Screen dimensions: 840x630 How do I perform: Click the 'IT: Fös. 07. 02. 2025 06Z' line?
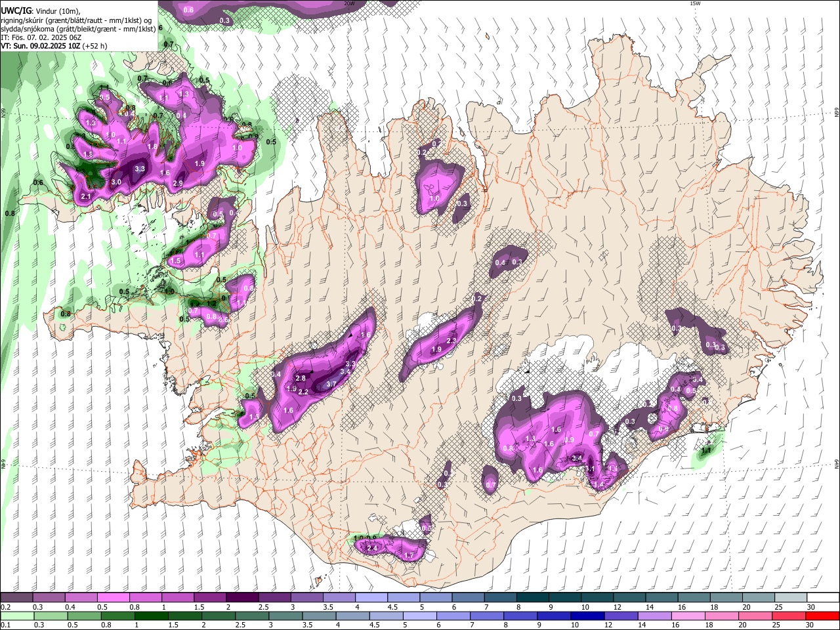tap(41, 37)
